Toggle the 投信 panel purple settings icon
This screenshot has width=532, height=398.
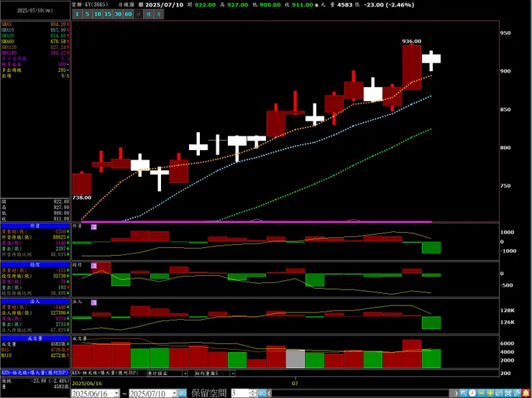tap(94, 265)
